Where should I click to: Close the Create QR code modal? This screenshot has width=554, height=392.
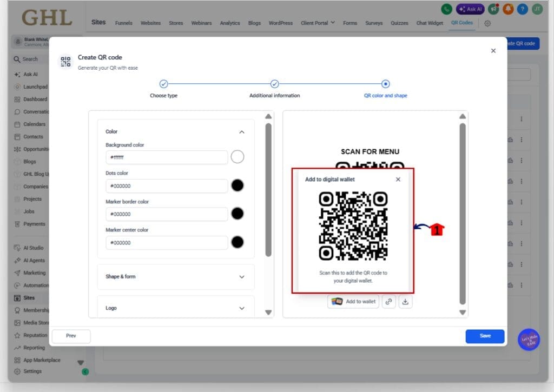pyautogui.click(x=493, y=51)
